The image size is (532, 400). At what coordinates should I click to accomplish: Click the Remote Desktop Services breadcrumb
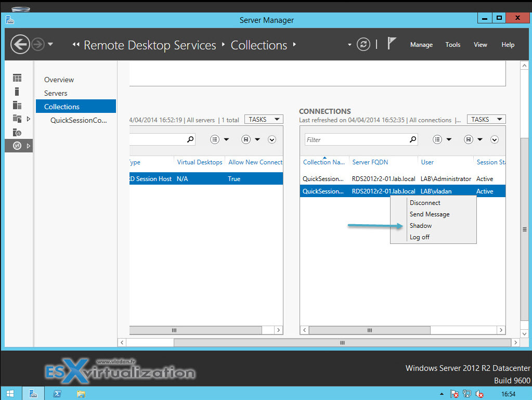150,45
